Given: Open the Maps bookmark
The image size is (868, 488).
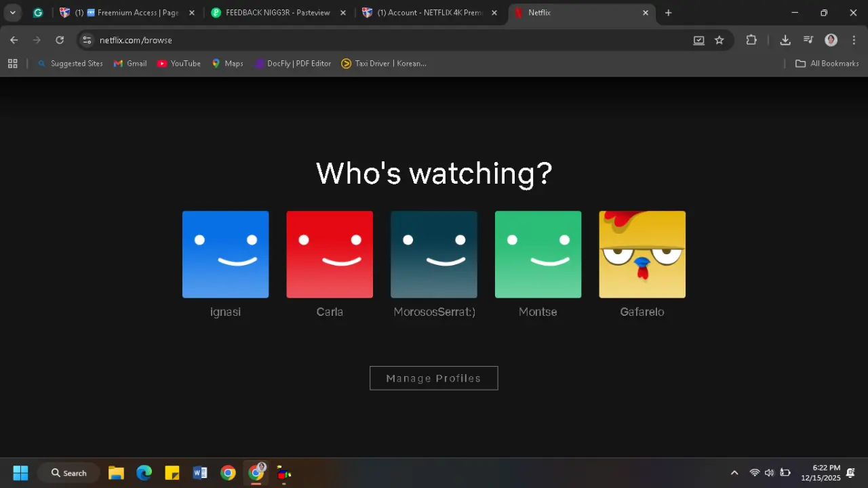Looking at the screenshot, I should point(227,63).
